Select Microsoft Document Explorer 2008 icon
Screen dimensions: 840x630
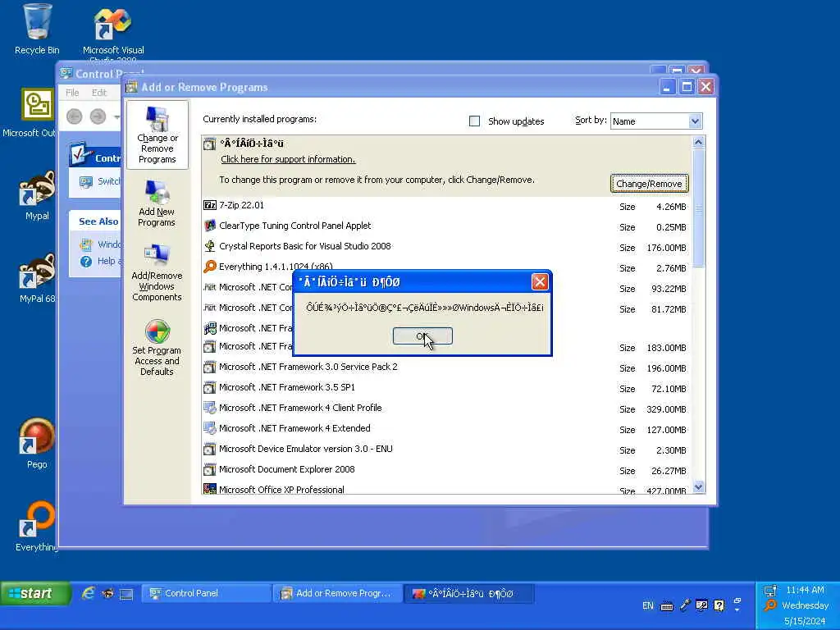pos(210,469)
